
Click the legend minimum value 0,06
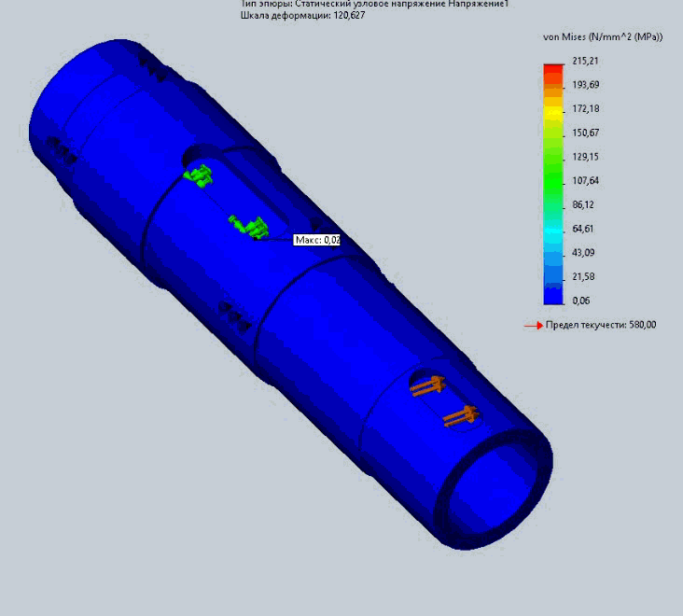coord(581,301)
